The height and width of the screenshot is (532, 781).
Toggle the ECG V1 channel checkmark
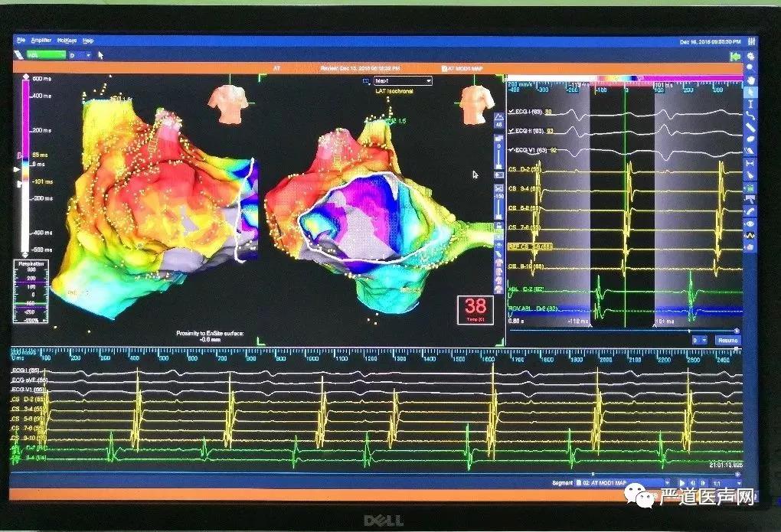[511, 151]
